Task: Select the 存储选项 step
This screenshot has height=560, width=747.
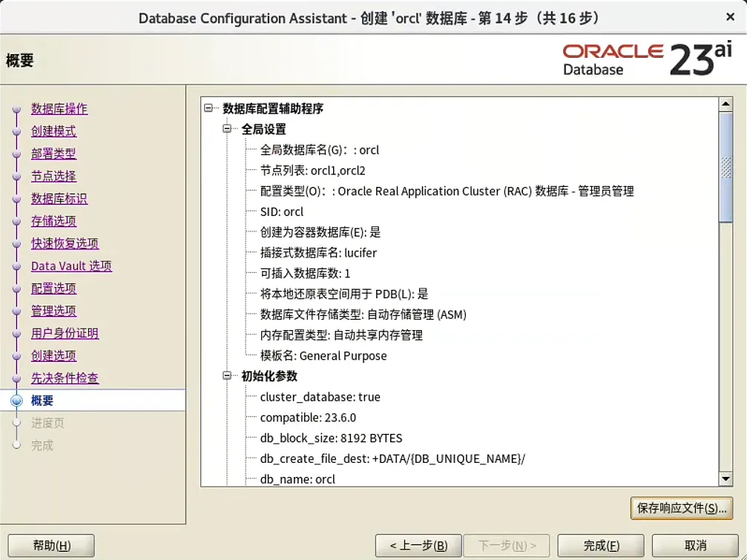Action: point(53,221)
